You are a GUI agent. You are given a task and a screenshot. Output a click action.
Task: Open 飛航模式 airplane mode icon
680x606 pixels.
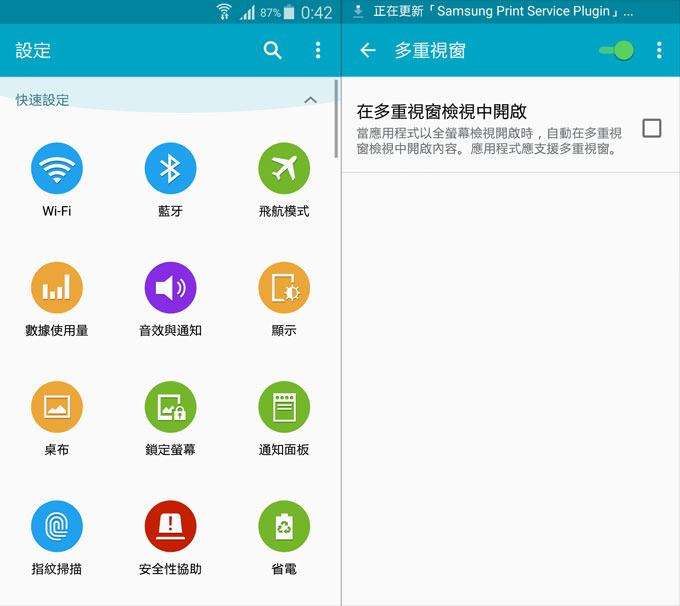(284, 168)
